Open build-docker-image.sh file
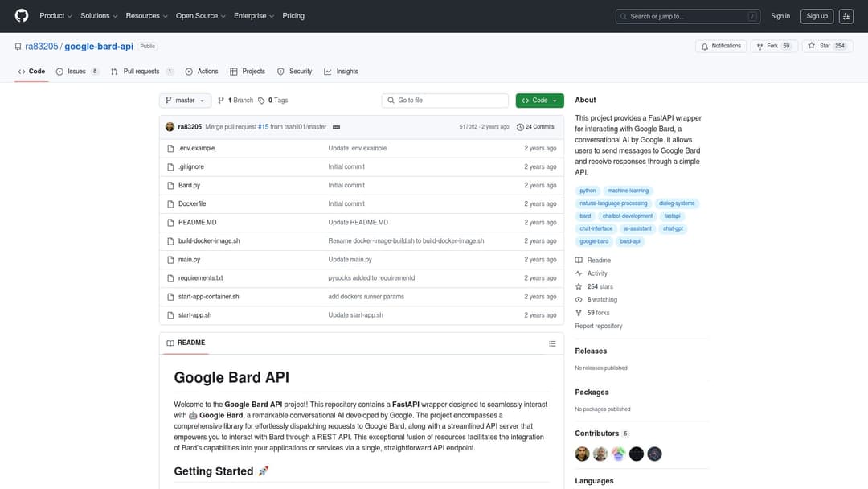This screenshot has height=489, width=868. coord(209,241)
